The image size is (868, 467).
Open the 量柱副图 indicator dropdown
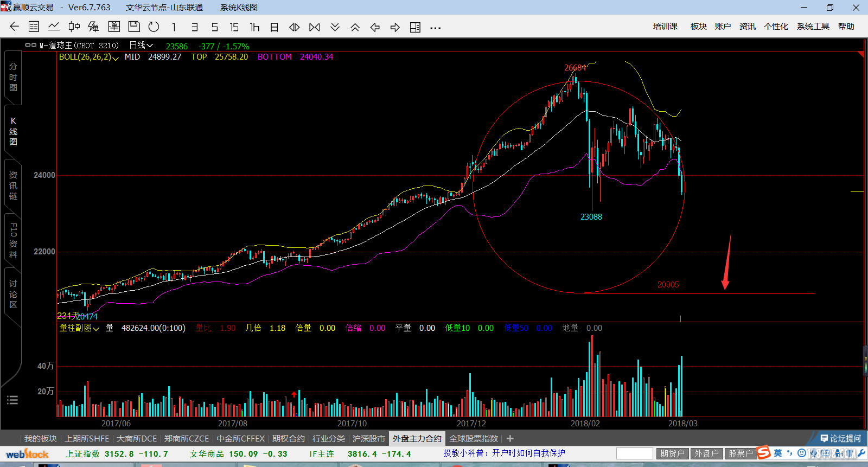pyautogui.click(x=79, y=328)
